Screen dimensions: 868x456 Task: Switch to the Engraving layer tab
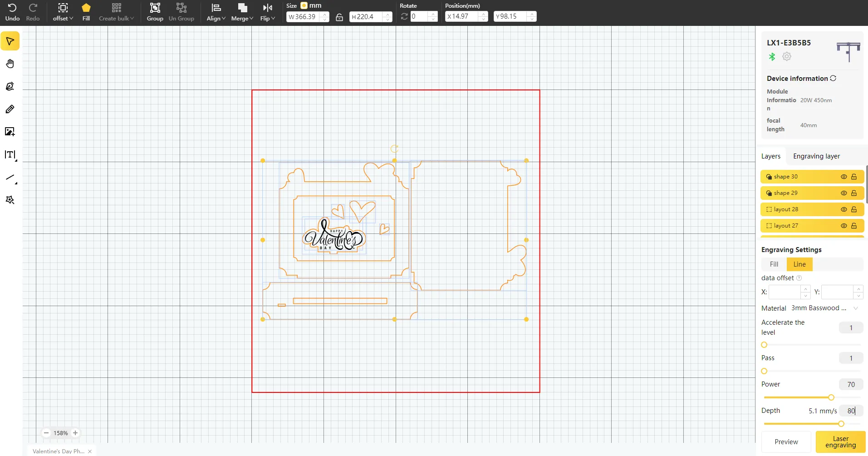[817, 156]
